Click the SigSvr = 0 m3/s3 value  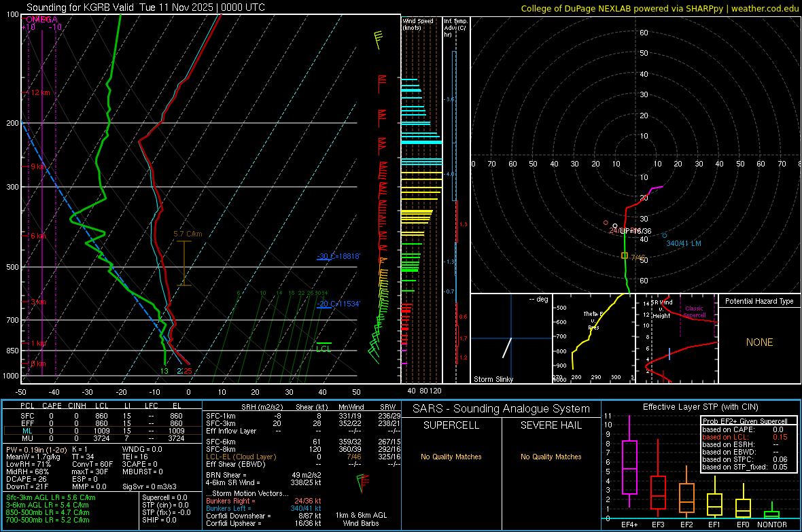(x=150, y=486)
